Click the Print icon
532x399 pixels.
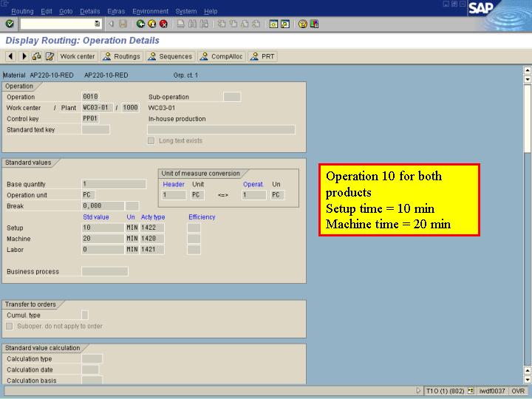tap(181, 24)
